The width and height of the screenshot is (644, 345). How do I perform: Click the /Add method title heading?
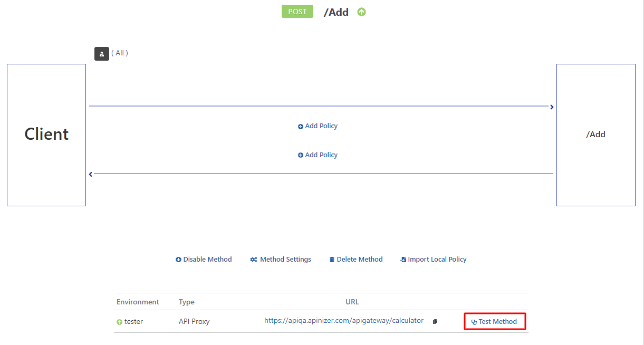[x=336, y=12]
